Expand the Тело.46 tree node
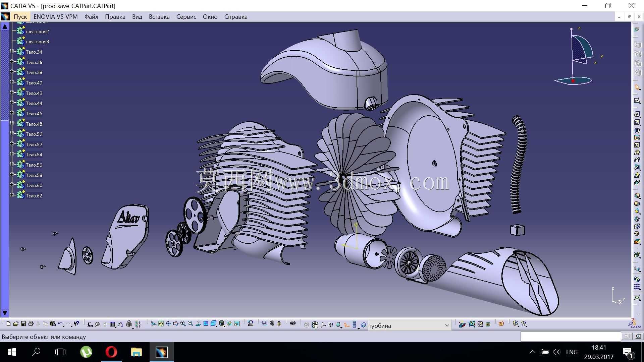This screenshot has width=644, height=362. click(x=12, y=113)
